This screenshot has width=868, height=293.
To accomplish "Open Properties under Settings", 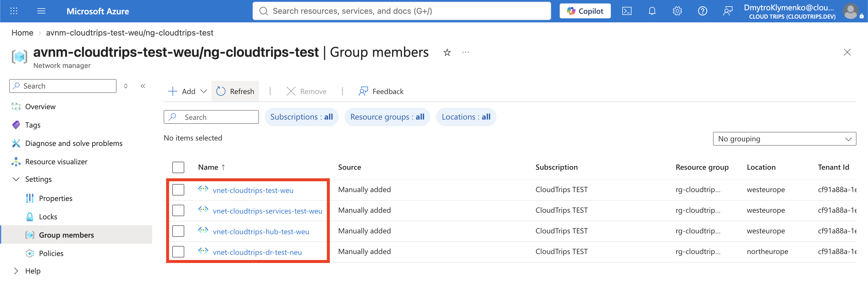I will [56, 198].
